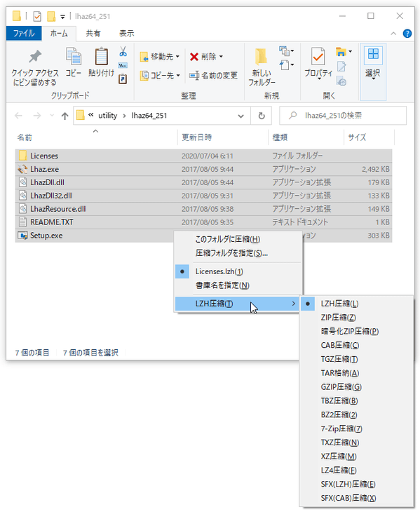Pin to Quick Access icon
This screenshot has width=420, height=514.
coord(35,57)
